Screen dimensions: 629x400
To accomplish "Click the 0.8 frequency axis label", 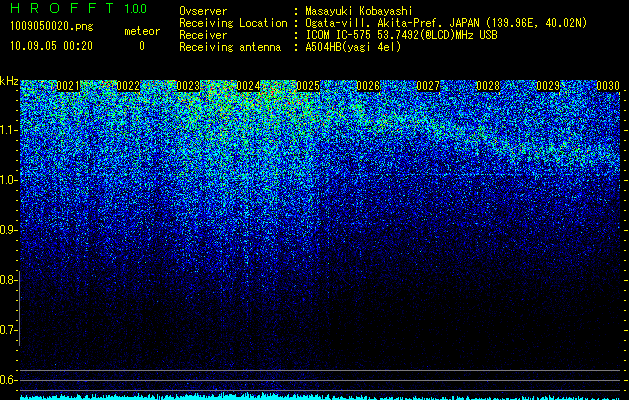I will 8,280.
